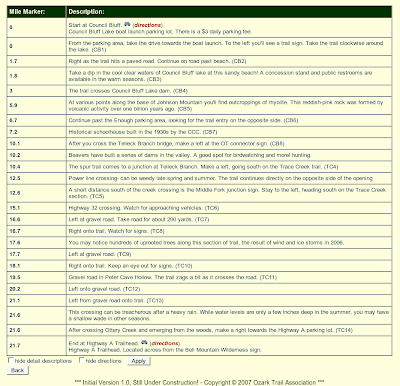
Task: Select mile marker 7.2 cell
Action: [x=36, y=132]
